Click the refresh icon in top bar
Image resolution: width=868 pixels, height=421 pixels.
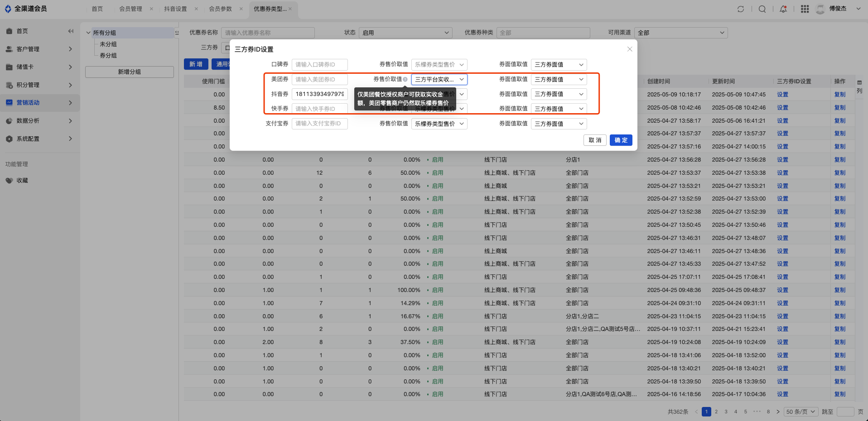[741, 9]
